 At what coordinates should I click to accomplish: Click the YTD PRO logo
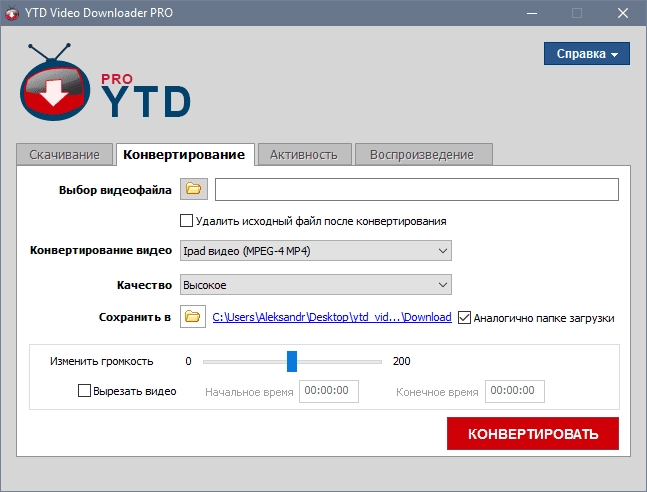(105, 82)
